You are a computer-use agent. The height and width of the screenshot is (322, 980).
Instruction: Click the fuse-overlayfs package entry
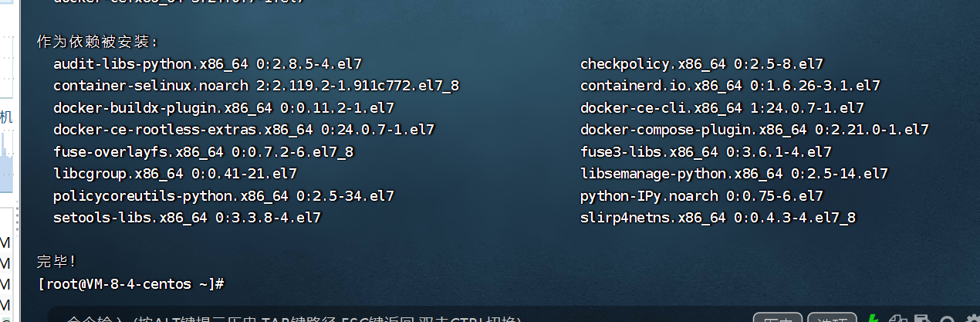coord(203,152)
